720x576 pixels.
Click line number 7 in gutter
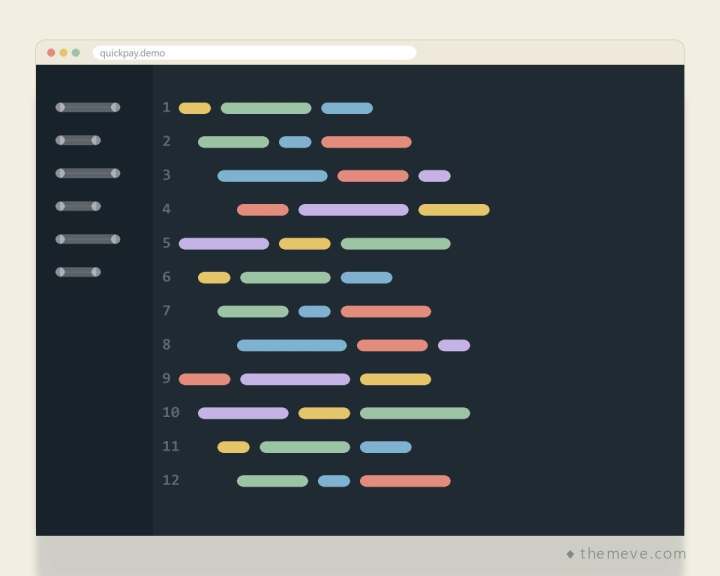coord(166,311)
